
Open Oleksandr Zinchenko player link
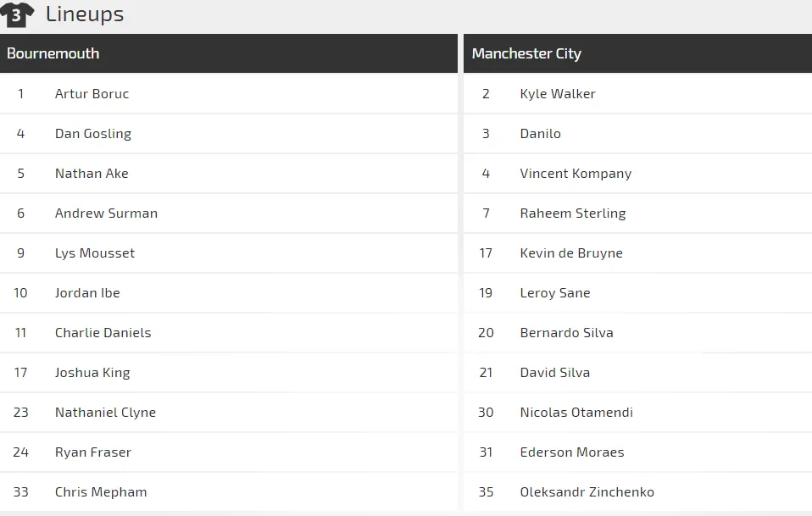(587, 492)
